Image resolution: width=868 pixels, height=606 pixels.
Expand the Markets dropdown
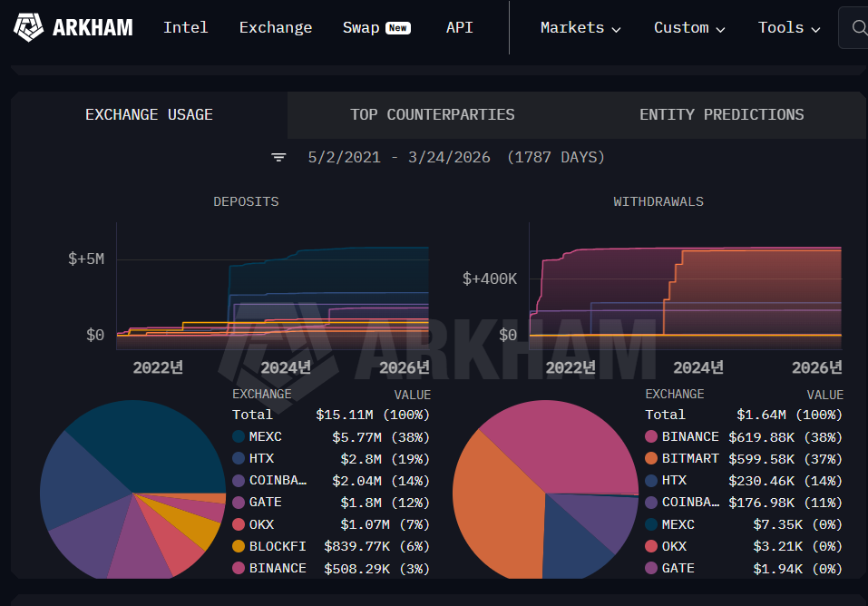(x=580, y=28)
